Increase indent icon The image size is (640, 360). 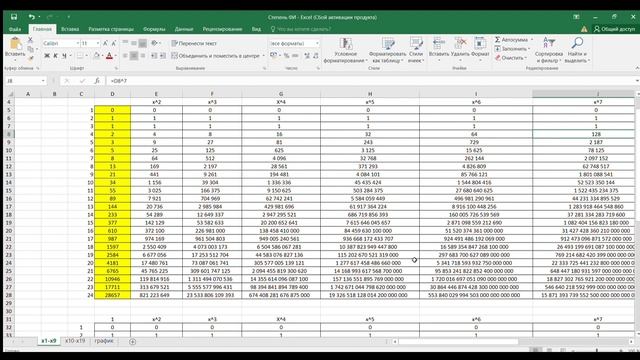pyautogui.click(x=163, y=56)
